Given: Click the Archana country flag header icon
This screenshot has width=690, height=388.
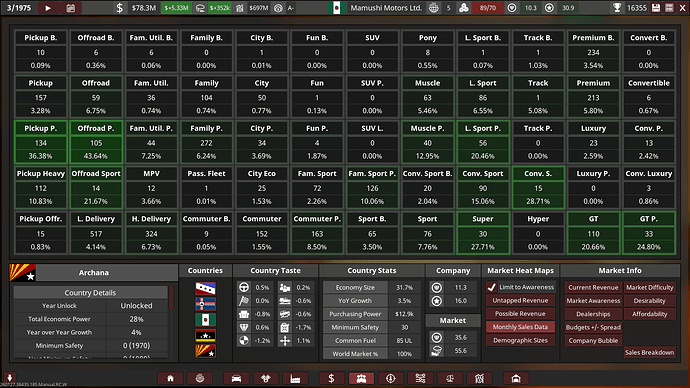Looking at the screenshot, I should click(22, 273).
